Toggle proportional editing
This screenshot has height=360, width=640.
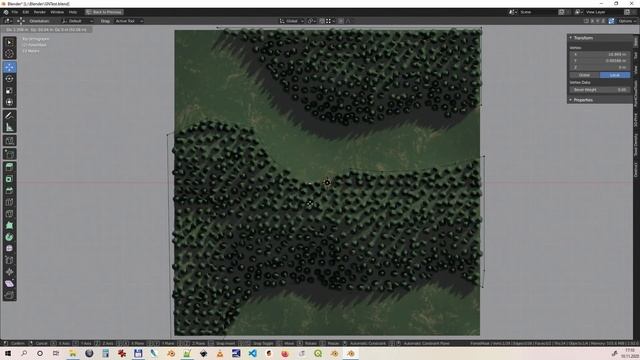(x=341, y=21)
